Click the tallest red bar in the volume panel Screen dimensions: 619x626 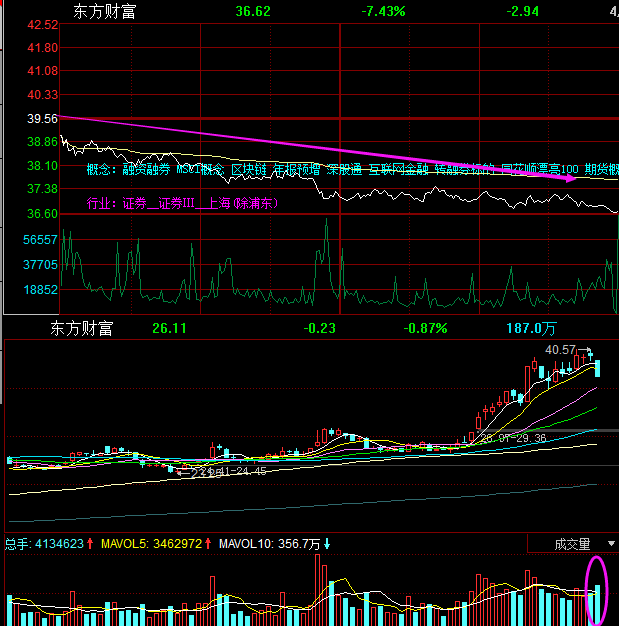317,590
